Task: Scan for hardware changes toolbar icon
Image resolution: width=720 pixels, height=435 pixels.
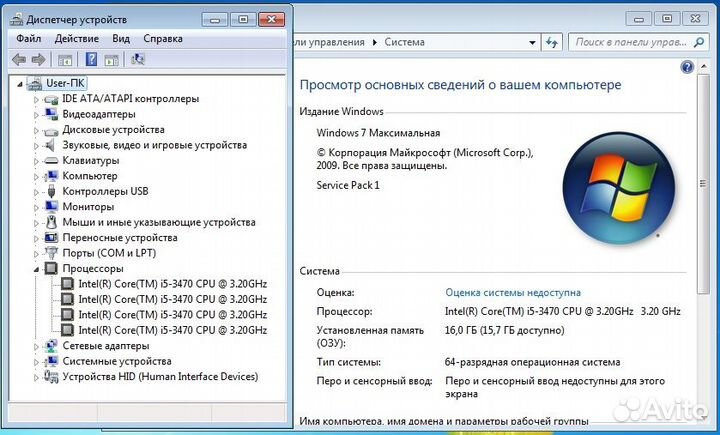Action: click(x=138, y=59)
